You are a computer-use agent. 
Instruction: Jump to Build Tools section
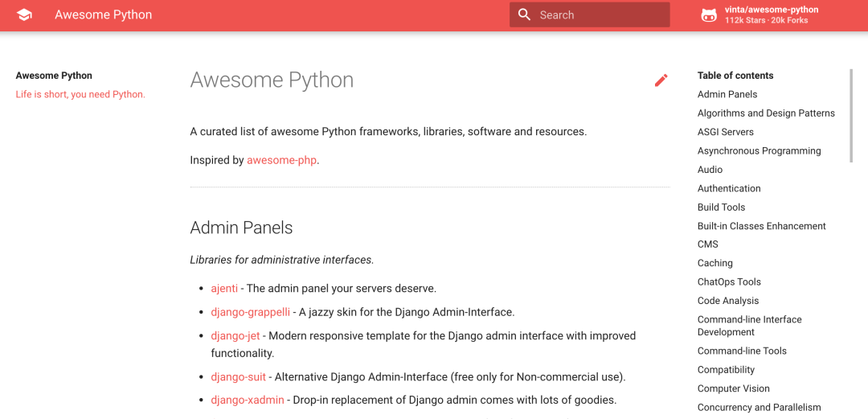721,207
